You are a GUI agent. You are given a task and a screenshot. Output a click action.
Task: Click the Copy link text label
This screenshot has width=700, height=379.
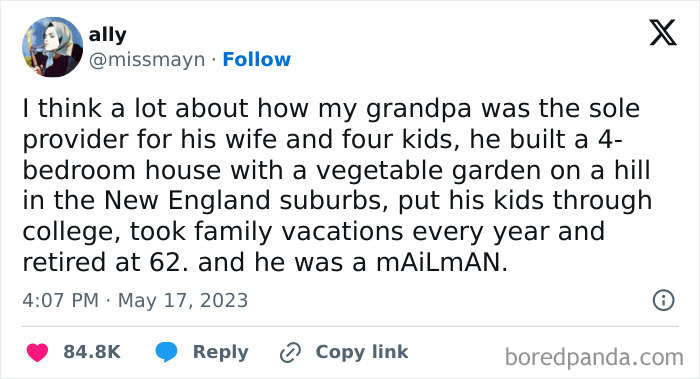click(362, 352)
